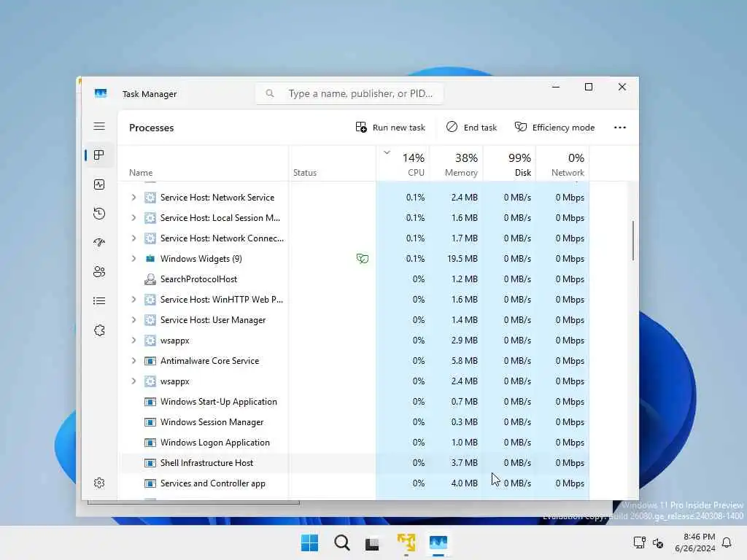Click the efficiency mode leaf icon for Windows Widgets
This screenshot has width=747, height=560.
[362, 259]
